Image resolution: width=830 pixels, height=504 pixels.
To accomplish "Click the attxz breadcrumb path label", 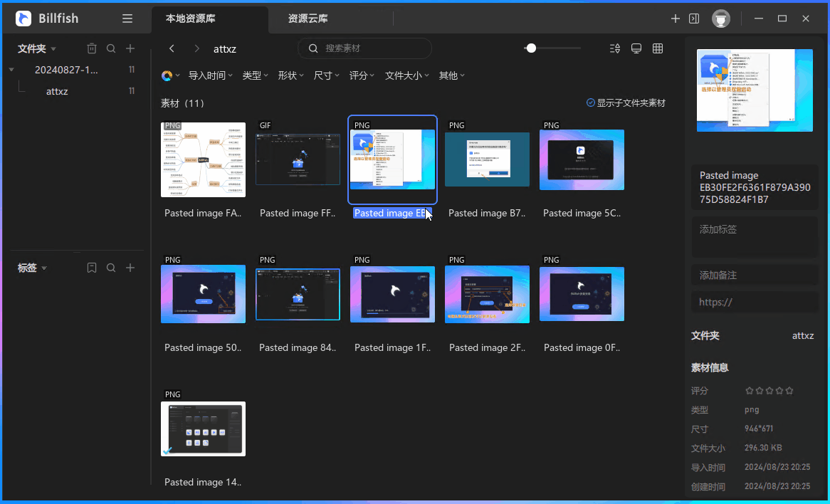I will pyautogui.click(x=225, y=48).
